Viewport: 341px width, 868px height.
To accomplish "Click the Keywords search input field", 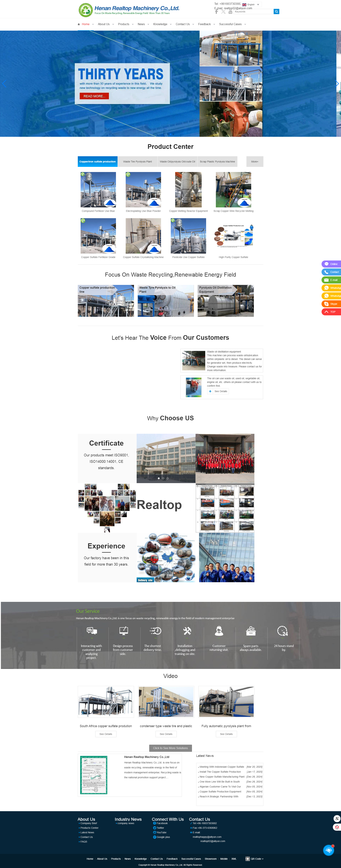I will (253, 12).
